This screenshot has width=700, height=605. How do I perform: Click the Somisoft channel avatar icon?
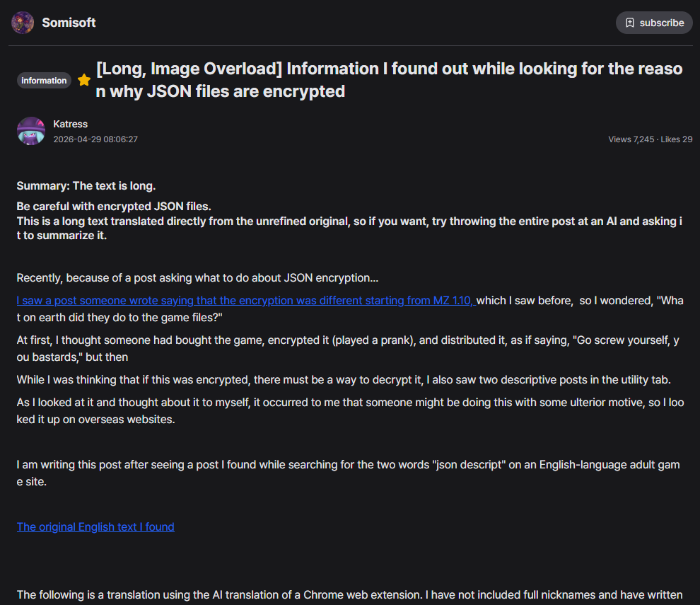click(x=23, y=23)
